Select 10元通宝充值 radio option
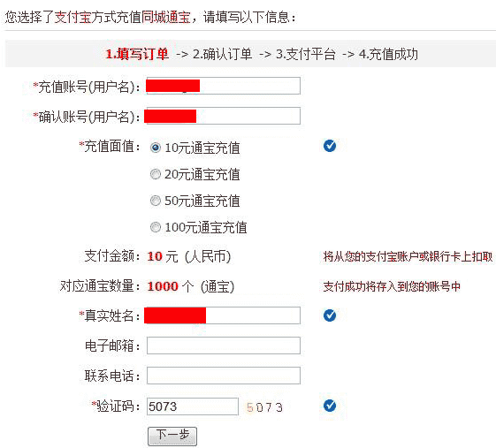496x448 pixels. pyautogui.click(x=156, y=148)
